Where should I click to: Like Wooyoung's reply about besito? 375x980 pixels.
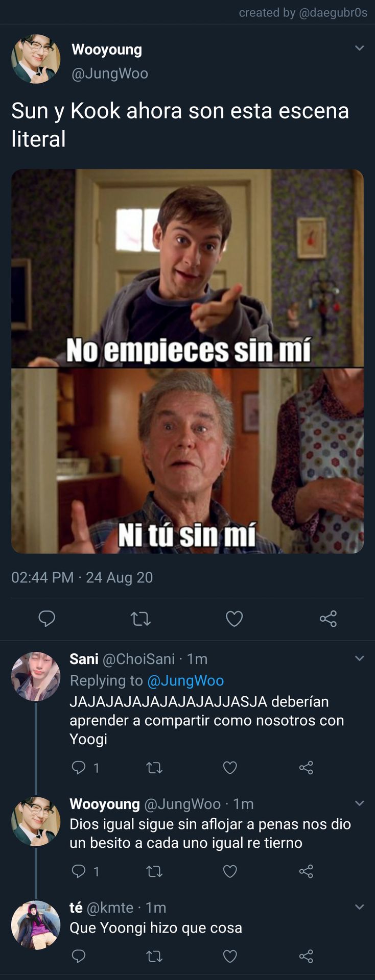coord(230,871)
